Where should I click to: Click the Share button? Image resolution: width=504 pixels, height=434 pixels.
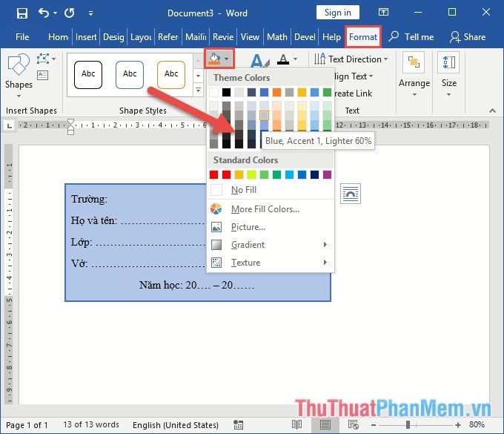tap(468, 37)
